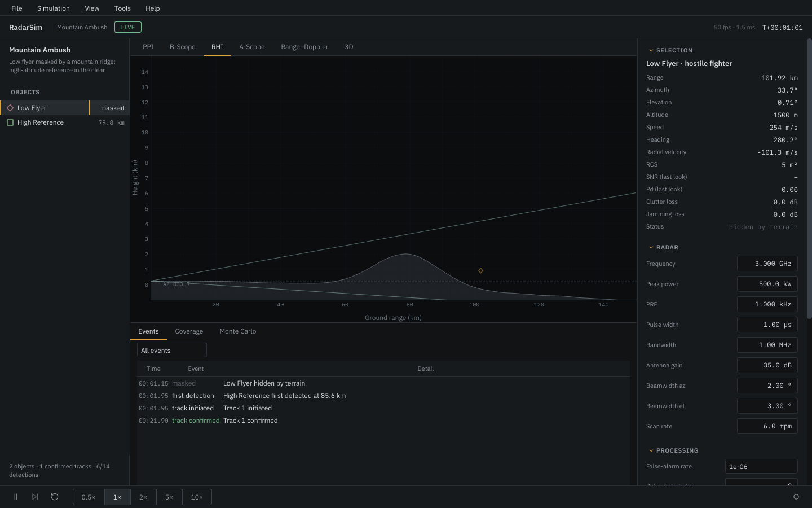Click the status circle icon in bottom bar
Image resolution: width=812 pixels, height=508 pixels.
coord(796,497)
